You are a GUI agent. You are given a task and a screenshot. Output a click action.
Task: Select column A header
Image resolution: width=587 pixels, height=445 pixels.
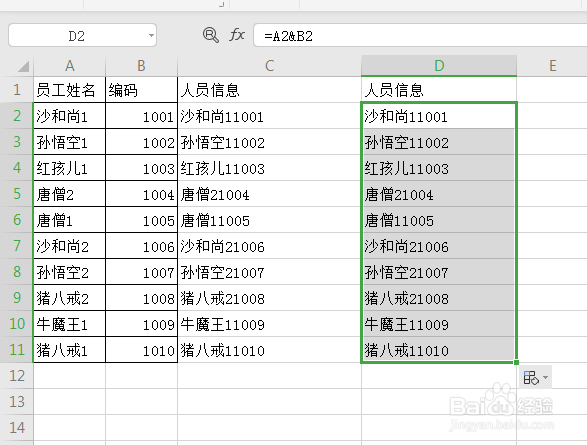pos(70,66)
